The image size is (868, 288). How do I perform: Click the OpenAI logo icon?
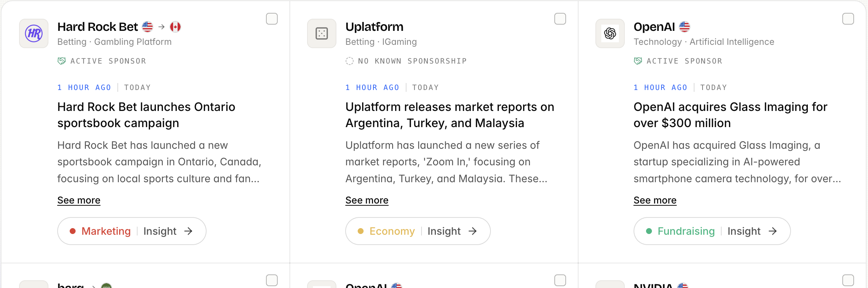pos(610,33)
